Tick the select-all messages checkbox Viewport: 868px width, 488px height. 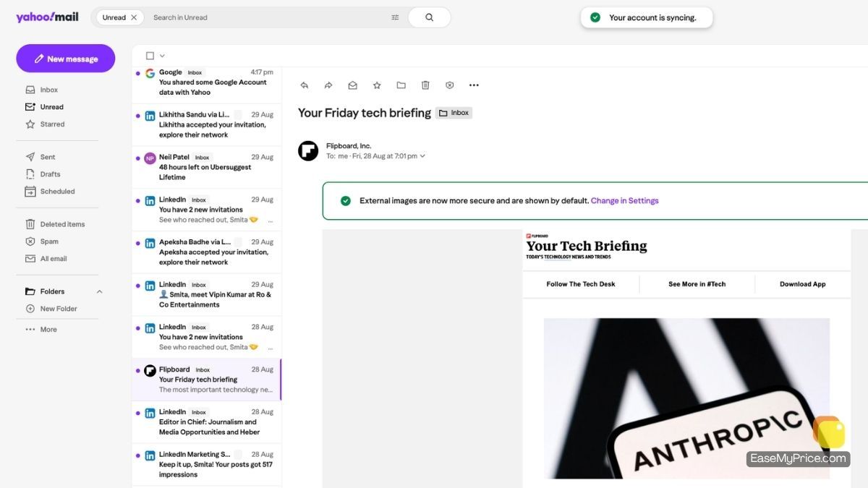click(x=150, y=56)
